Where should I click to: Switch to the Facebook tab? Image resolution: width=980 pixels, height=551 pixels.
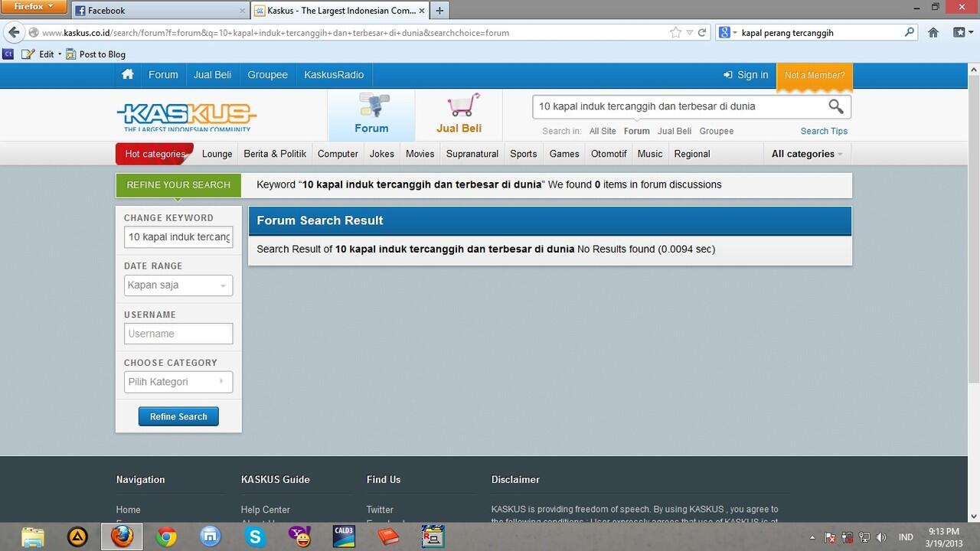coord(161,11)
